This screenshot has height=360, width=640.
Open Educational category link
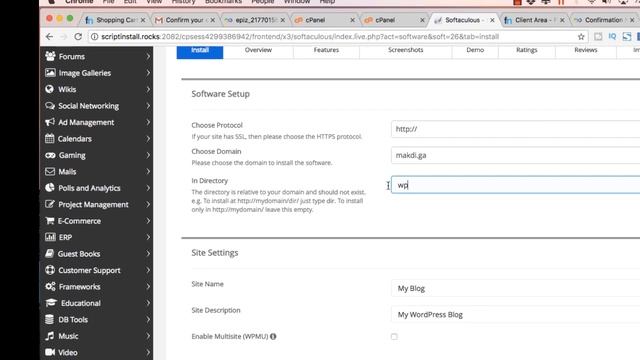tap(81, 303)
